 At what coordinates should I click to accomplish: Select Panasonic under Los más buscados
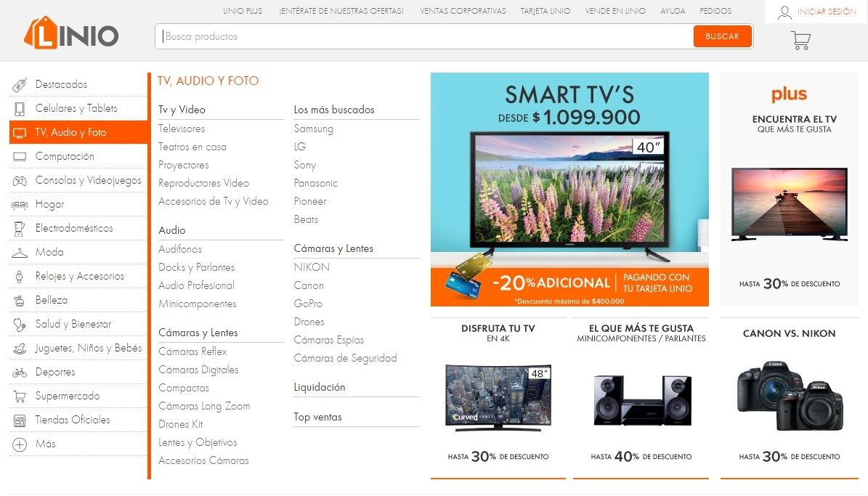315,183
